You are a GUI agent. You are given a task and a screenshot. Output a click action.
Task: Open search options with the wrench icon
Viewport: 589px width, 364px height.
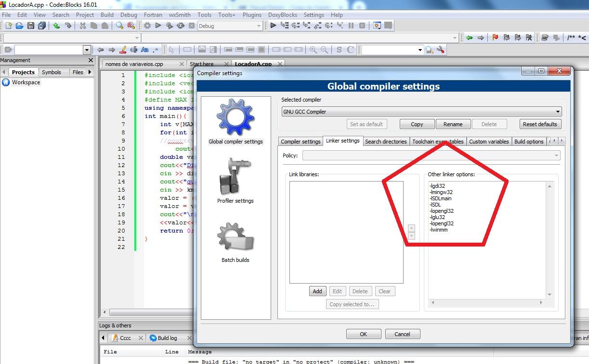[440, 50]
